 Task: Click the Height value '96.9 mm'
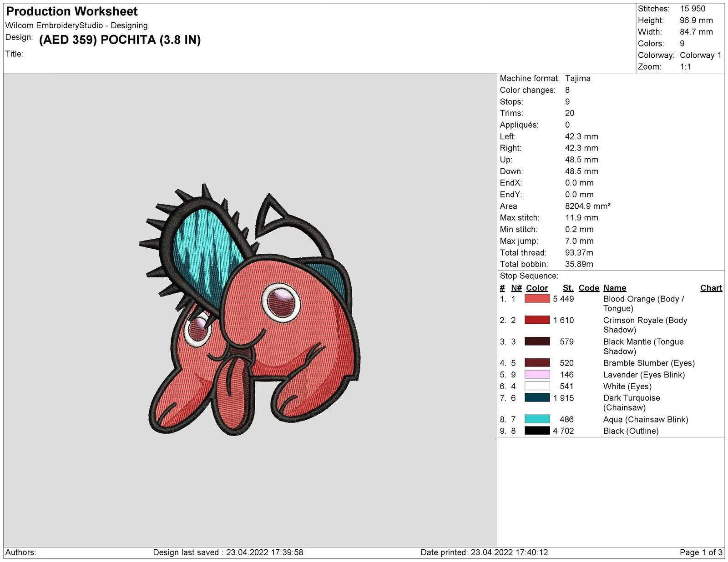pyautogui.click(x=696, y=20)
